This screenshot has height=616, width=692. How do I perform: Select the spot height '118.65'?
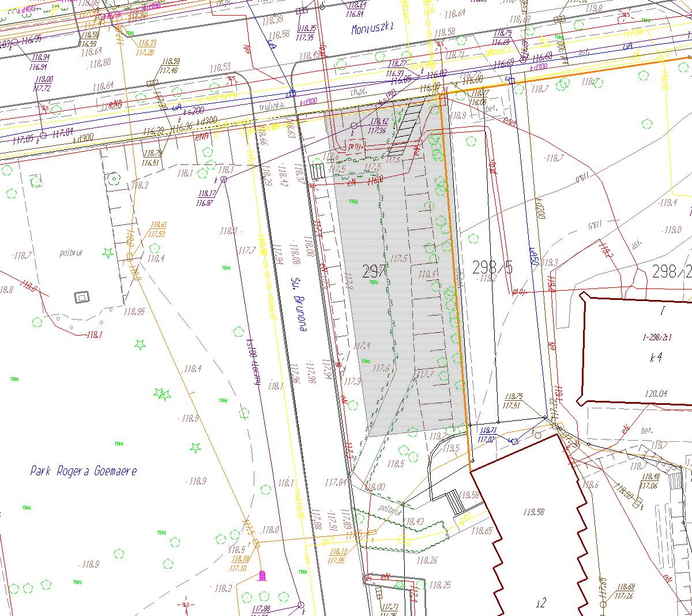(x=482, y=531)
